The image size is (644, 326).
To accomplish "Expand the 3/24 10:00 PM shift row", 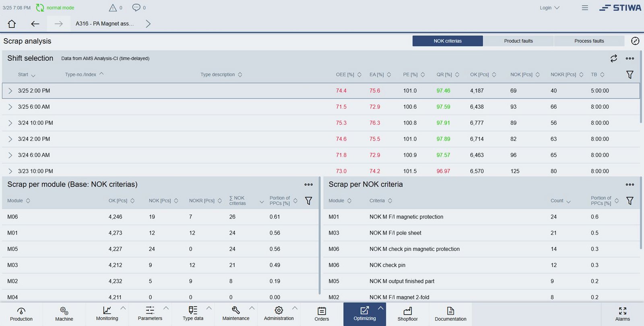I will pyautogui.click(x=10, y=123).
